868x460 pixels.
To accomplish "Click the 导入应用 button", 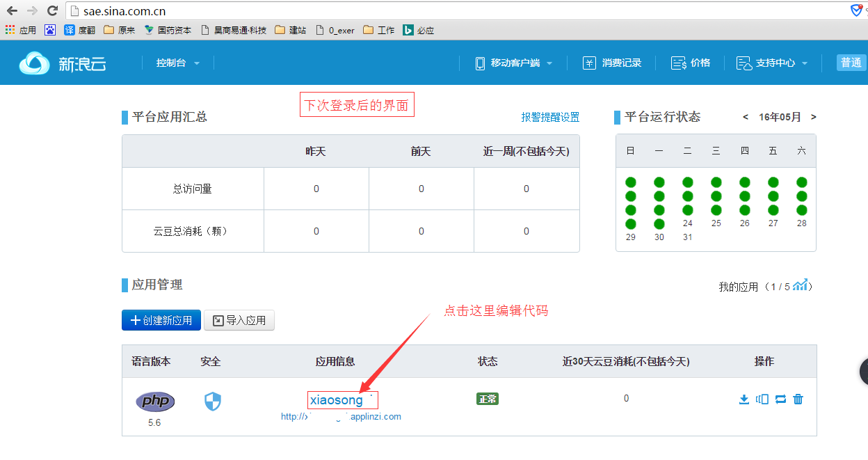I will [239, 320].
